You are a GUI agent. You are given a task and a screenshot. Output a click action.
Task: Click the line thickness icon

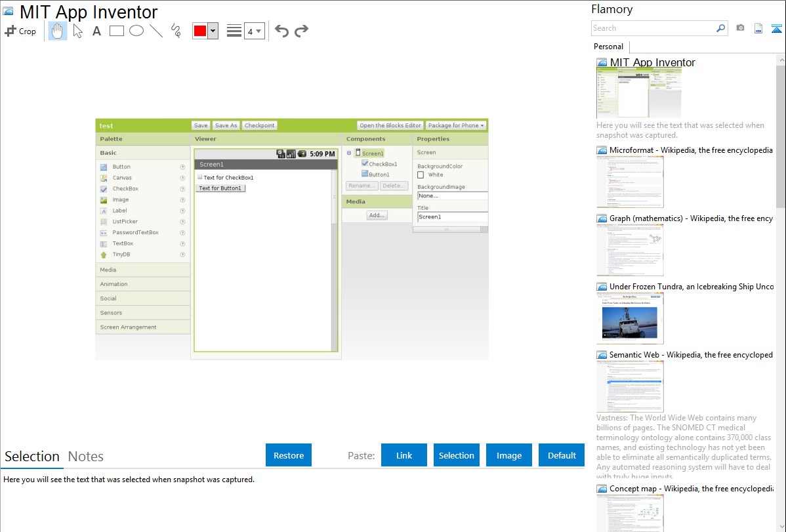tap(234, 31)
